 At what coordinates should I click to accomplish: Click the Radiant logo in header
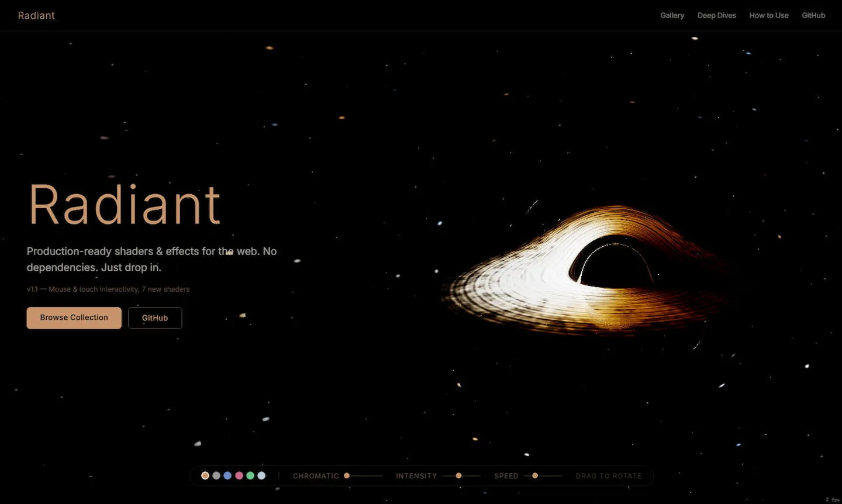point(36,16)
